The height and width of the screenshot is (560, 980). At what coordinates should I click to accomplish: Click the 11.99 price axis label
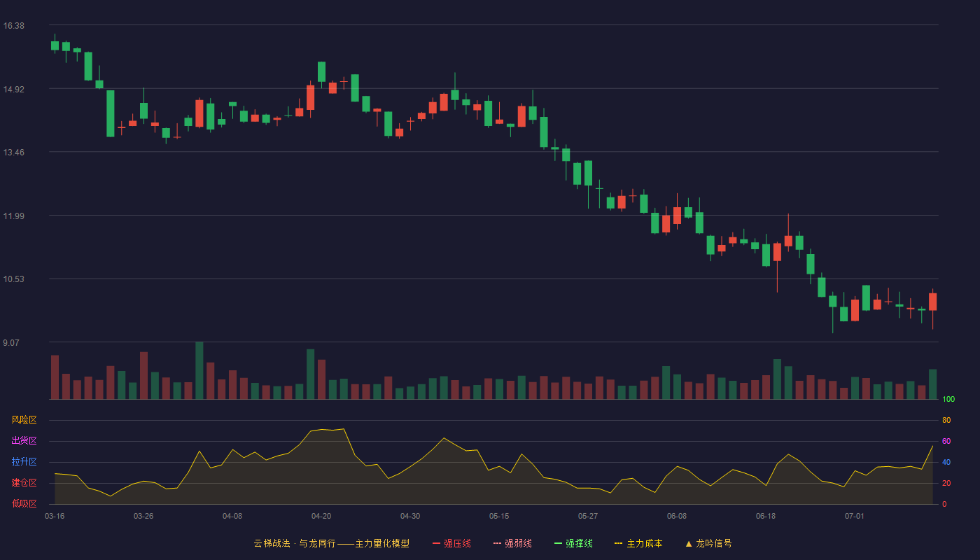click(x=13, y=216)
